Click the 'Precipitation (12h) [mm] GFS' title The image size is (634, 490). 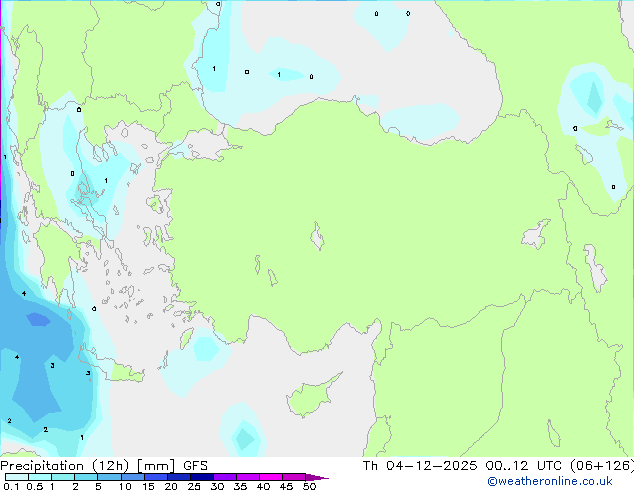pos(104,466)
